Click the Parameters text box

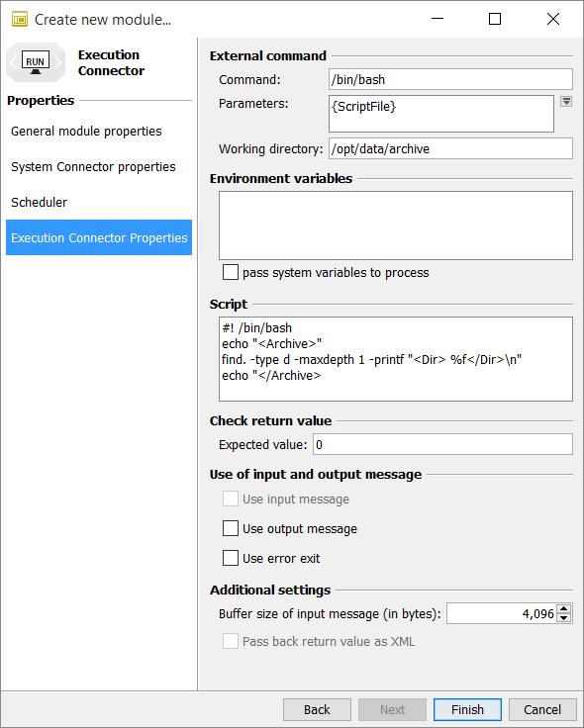[441, 114]
